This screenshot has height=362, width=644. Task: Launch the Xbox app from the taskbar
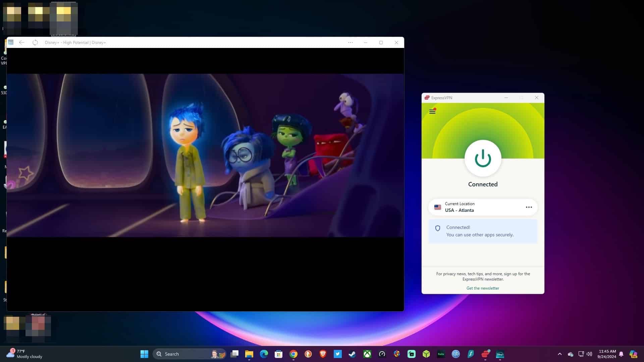pyautogui.click(x=367, y=354)
